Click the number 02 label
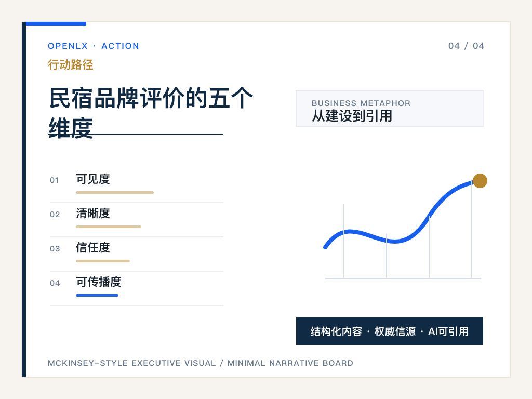The height and width of the screenshot is (399, 532). point(55,215)
